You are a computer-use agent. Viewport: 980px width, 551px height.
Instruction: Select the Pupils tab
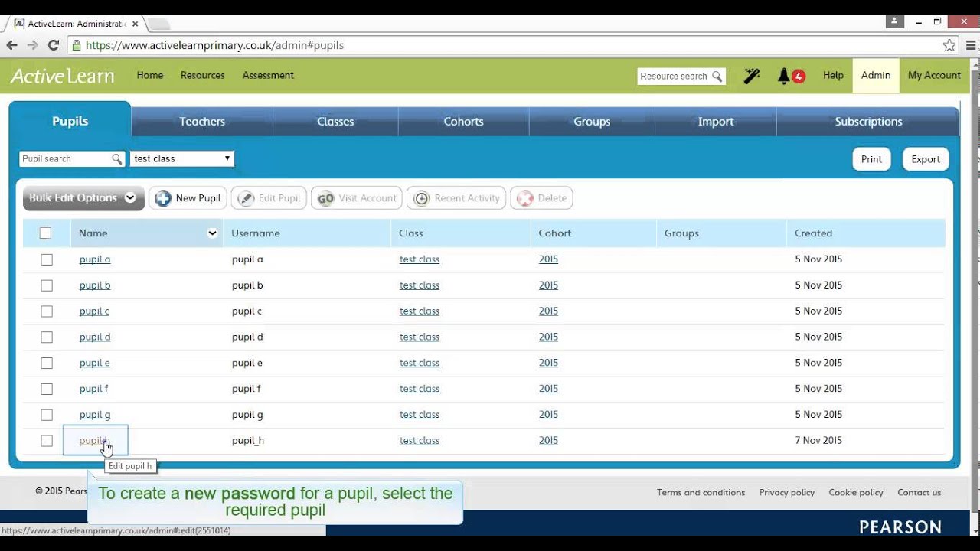click(x=70, y=121)
